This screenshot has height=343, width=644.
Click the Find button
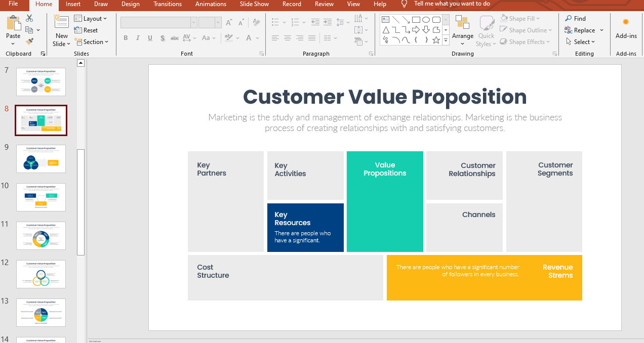(575, 19)
